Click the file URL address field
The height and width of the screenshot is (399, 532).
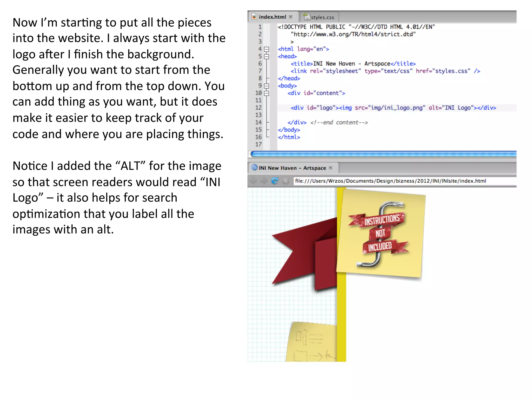click(405, 181)
